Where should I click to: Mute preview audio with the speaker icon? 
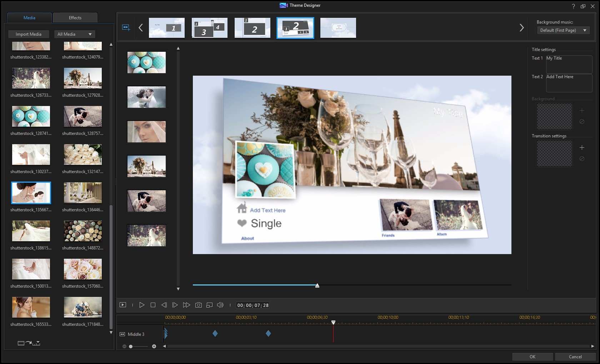(x=220, y=305)
